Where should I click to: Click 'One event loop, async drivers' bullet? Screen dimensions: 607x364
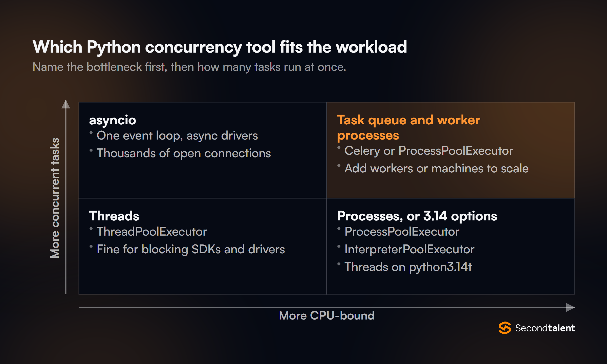pyautogui.click(x=177, y=136)
